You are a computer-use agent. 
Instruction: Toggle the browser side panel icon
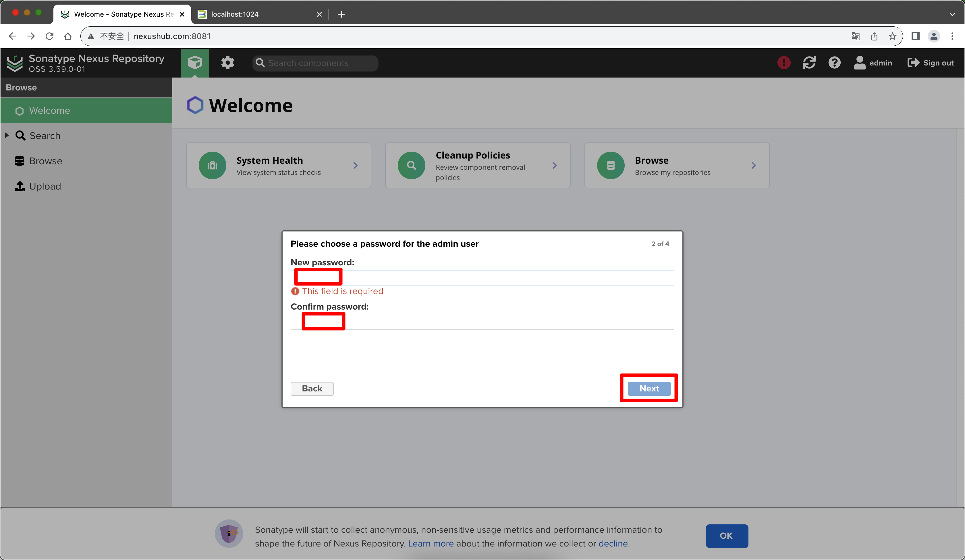915,36
